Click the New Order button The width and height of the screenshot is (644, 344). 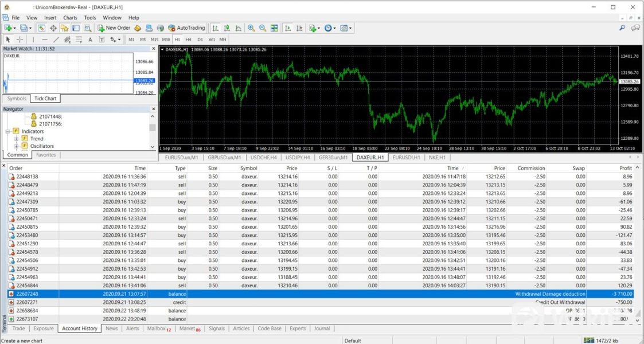[114, 28]
